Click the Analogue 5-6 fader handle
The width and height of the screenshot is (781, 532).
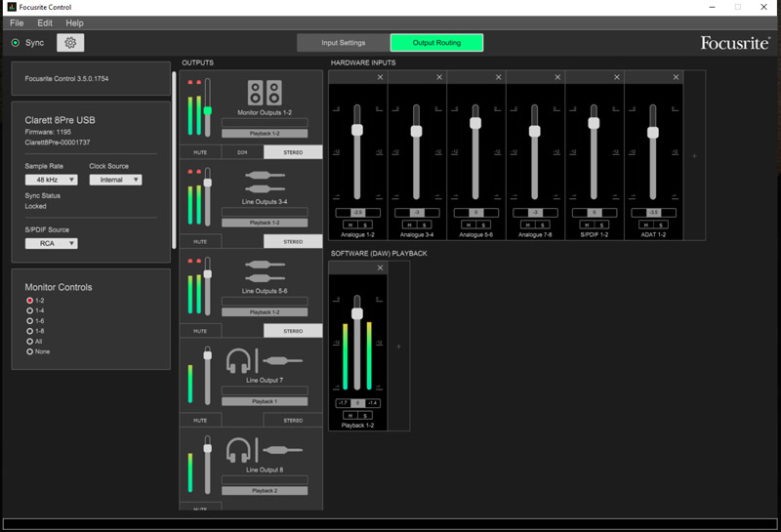coord(475,123)
